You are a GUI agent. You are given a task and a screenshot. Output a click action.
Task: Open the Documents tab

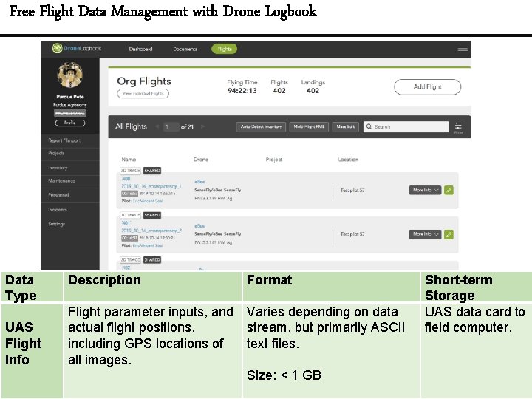coord(185,49)
